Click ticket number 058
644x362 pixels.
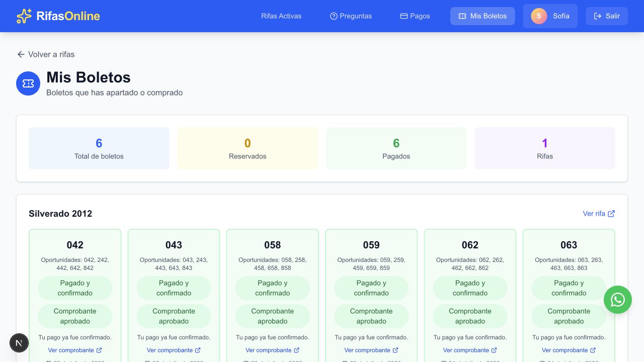273,245
